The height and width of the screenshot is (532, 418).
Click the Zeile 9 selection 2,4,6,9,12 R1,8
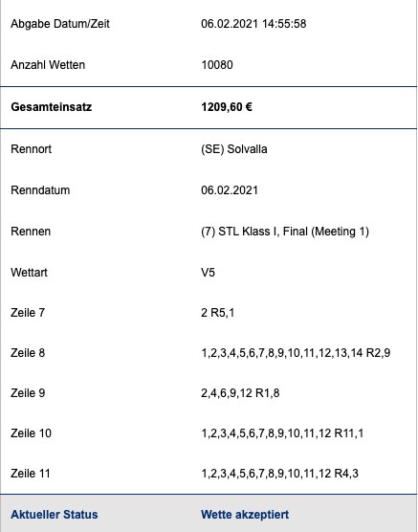(x=240, y=393)
